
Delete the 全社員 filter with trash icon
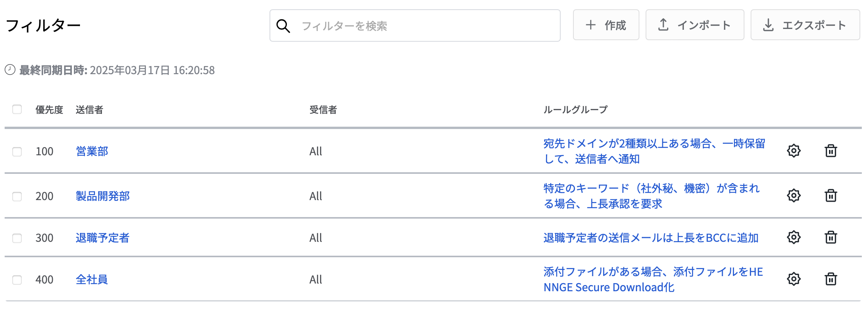pos(831,279)
